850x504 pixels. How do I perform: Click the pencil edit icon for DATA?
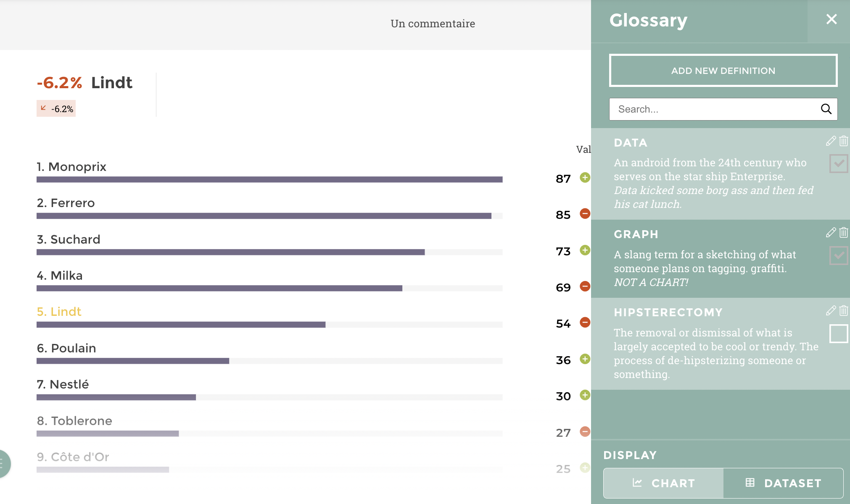tap(831, 141)
